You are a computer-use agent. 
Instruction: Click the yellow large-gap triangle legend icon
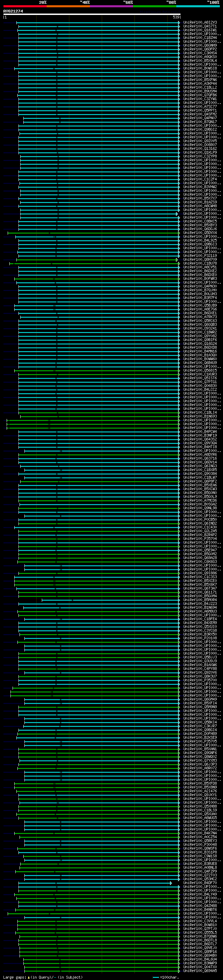point(29,977)
